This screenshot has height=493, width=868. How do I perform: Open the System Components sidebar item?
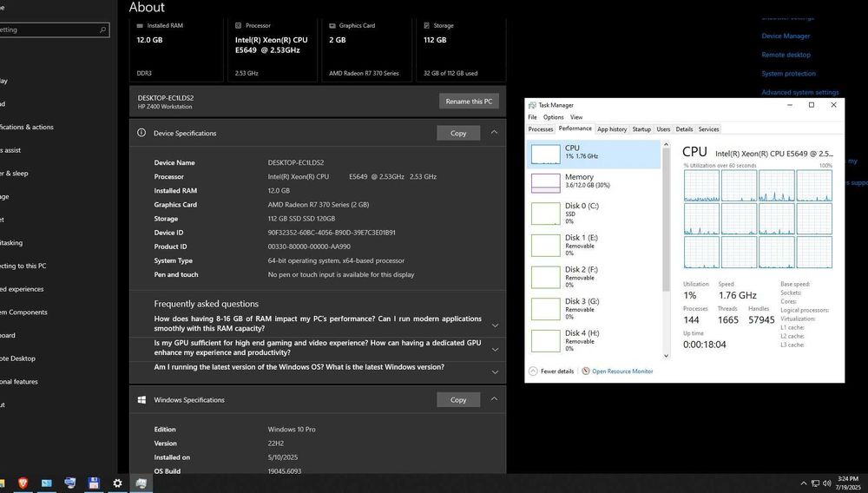[23, 312]
